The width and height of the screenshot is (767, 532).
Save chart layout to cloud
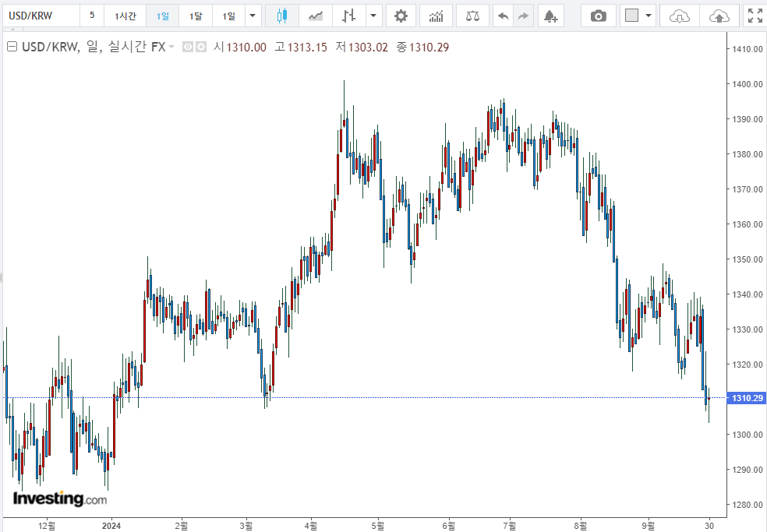pyautogui.click(x=719, y=16)
